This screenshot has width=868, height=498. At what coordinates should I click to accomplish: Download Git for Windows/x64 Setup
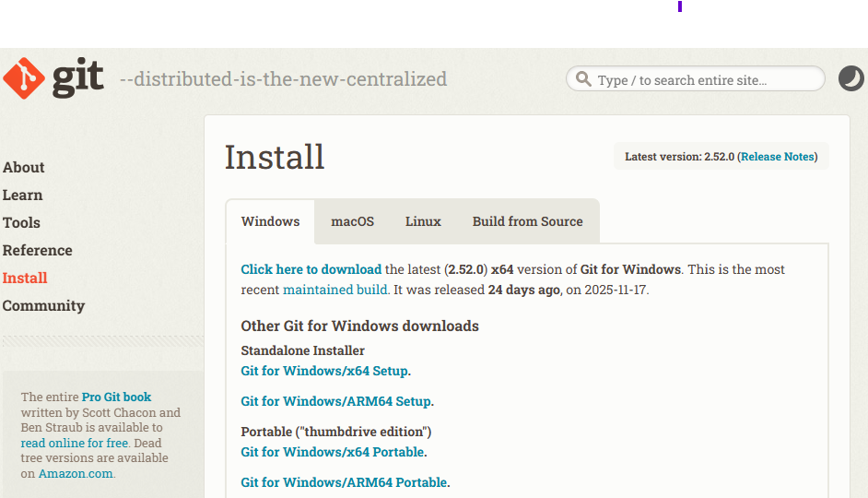[x=324, y=371]
